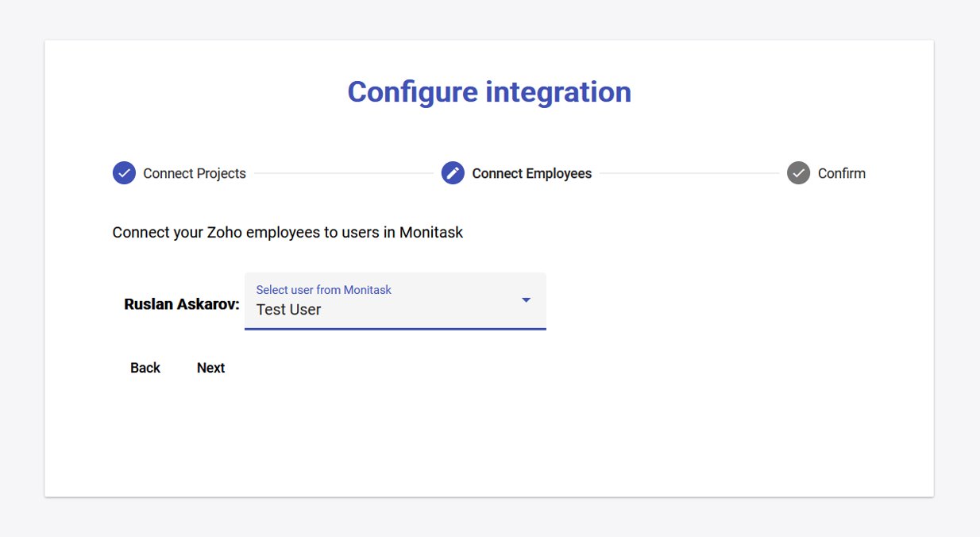Click the Back button
The image size is (980, 537).
tap(145, 367)
